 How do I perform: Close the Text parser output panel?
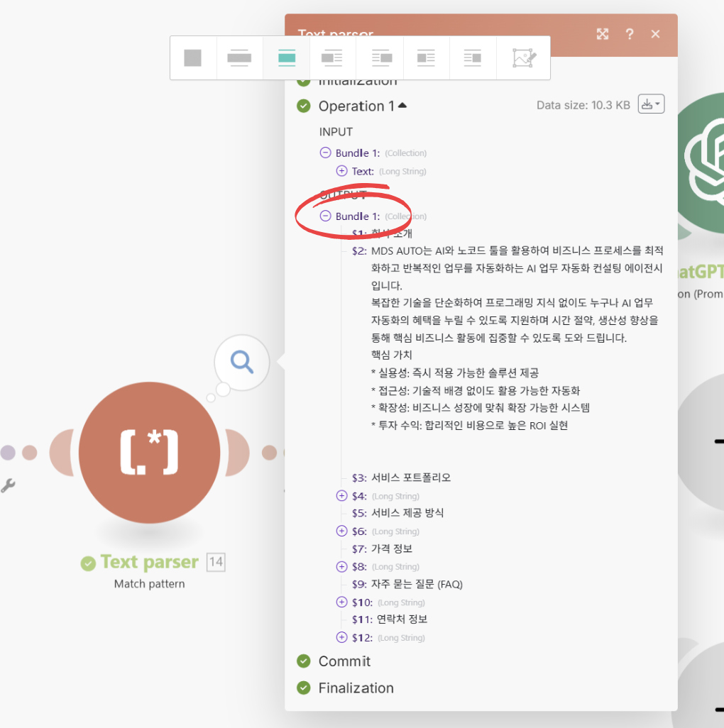655,34
